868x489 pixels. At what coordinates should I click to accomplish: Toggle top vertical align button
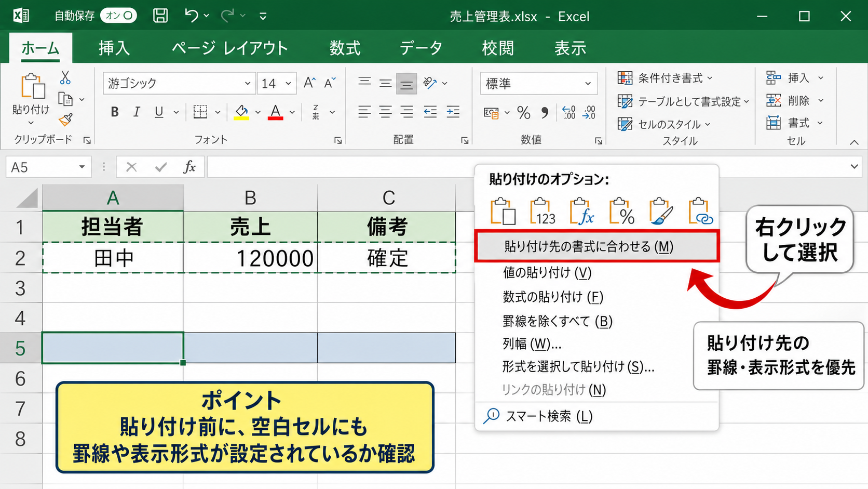click(x=364, y=83)
